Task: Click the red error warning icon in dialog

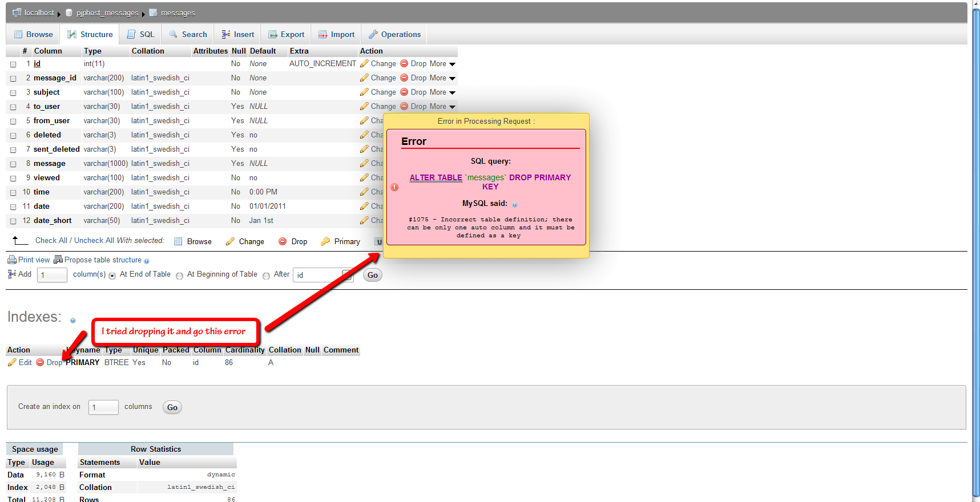Action: [394, 187]
